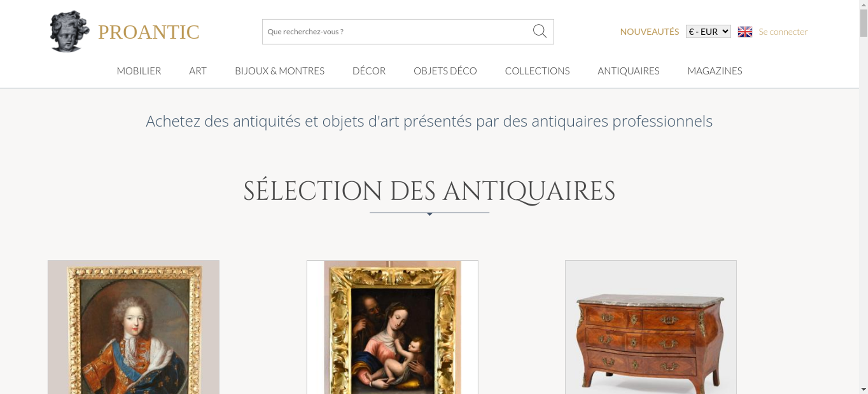
Task: Click the PROANTIC brand name text
Action: pyautogui.click(x=148, y=32)
